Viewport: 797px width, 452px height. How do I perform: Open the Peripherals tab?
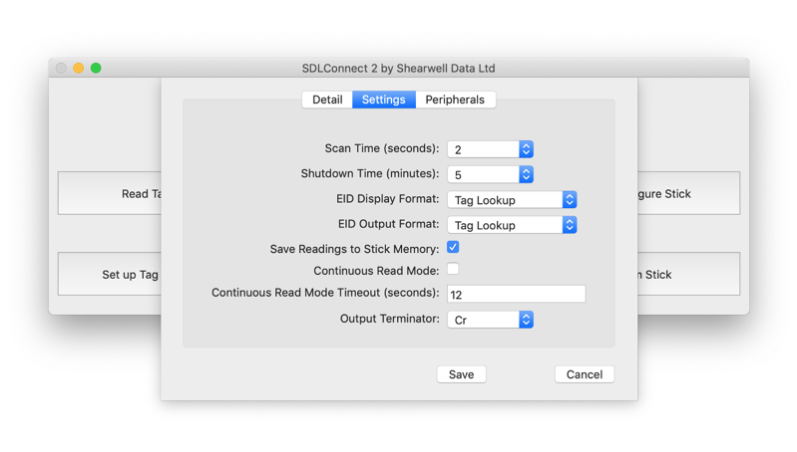[455, 100]
